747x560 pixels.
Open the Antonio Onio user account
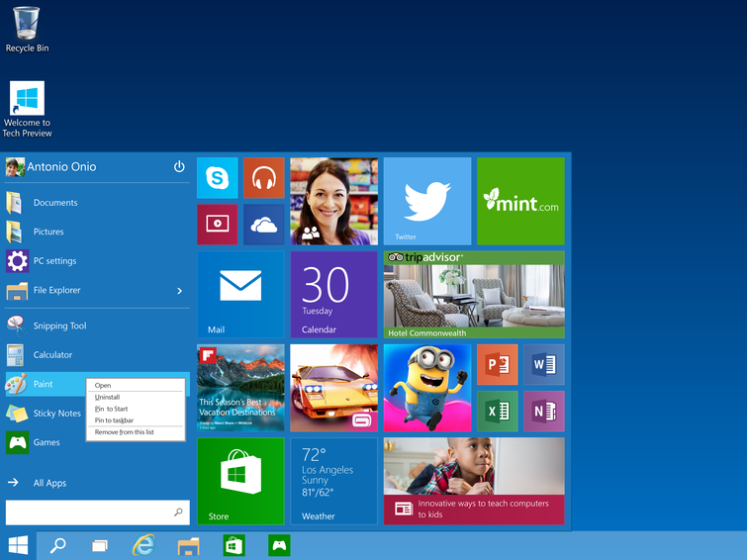(x=51, y=167)
